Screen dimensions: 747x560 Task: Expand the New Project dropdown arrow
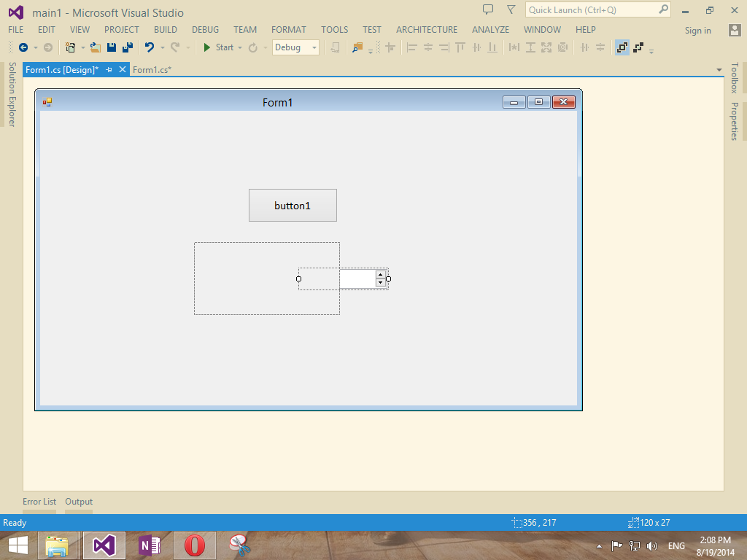83,47
